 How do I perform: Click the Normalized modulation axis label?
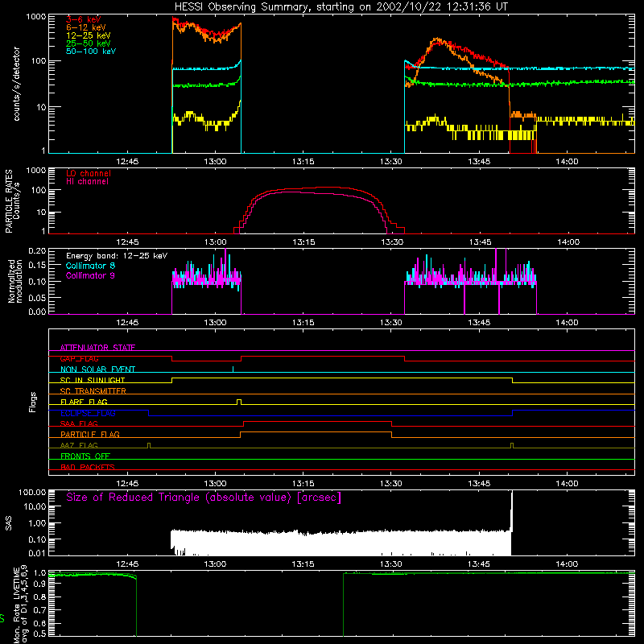coord(15,281)
